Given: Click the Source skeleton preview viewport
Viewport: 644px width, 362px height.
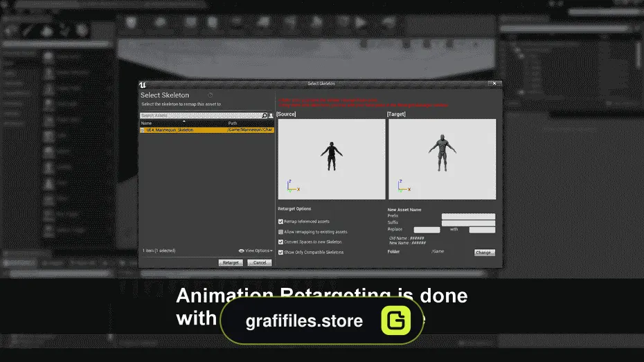Looking at the screenshot, I should pyautogui.click(x=332, y=159).
